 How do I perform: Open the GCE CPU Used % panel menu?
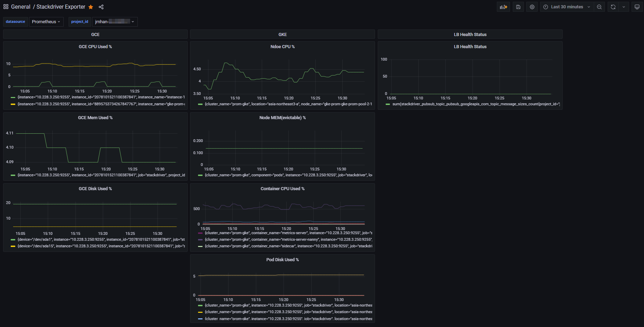click(x=95, y=47)
